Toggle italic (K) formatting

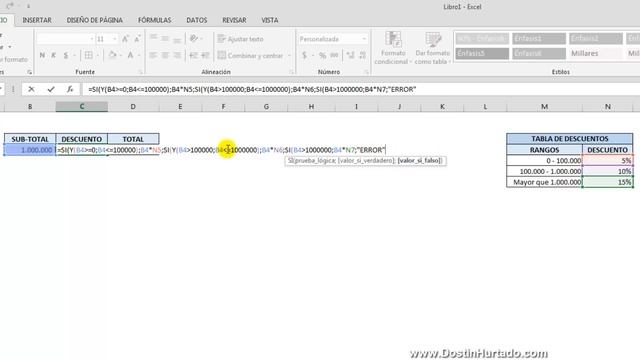pyautogui.click(x=53, y=55)
